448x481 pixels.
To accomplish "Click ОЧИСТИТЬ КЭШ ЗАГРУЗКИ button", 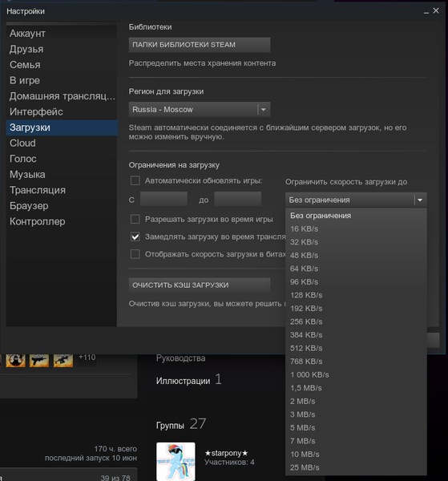I will (200, 285).
